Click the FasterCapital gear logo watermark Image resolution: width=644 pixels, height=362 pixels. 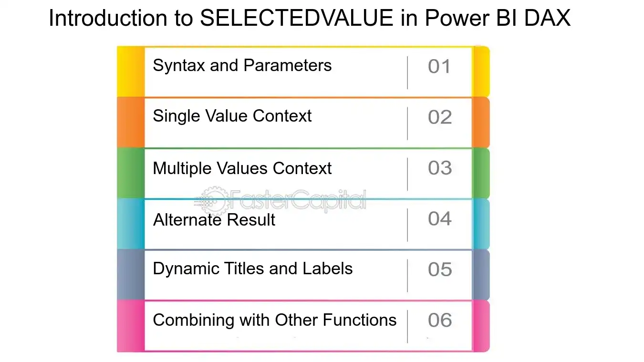tap(211, 199)
